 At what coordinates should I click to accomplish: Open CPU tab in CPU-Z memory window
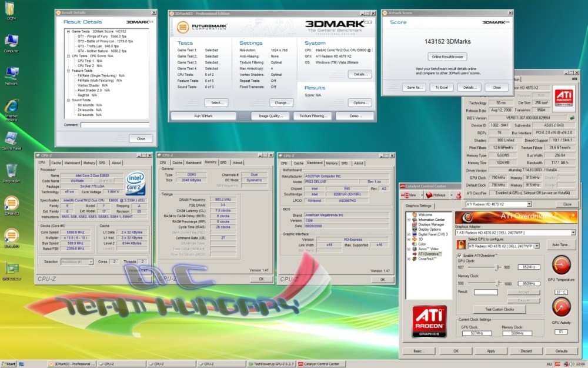pos(163,163)
